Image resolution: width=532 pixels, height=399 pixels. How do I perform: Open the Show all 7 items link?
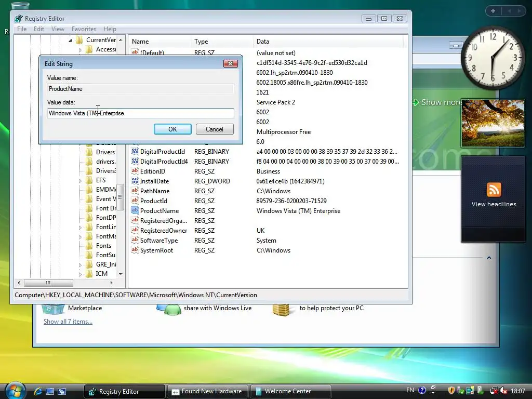(x=68, y=321)
